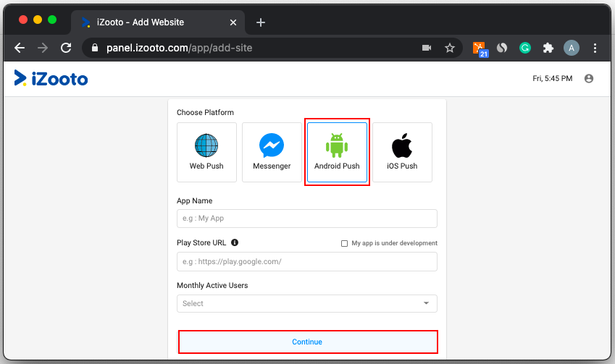Viewport: 615px width, 364px height.
Task: Go forward in browser history
Action: click(x=42, y=48)
